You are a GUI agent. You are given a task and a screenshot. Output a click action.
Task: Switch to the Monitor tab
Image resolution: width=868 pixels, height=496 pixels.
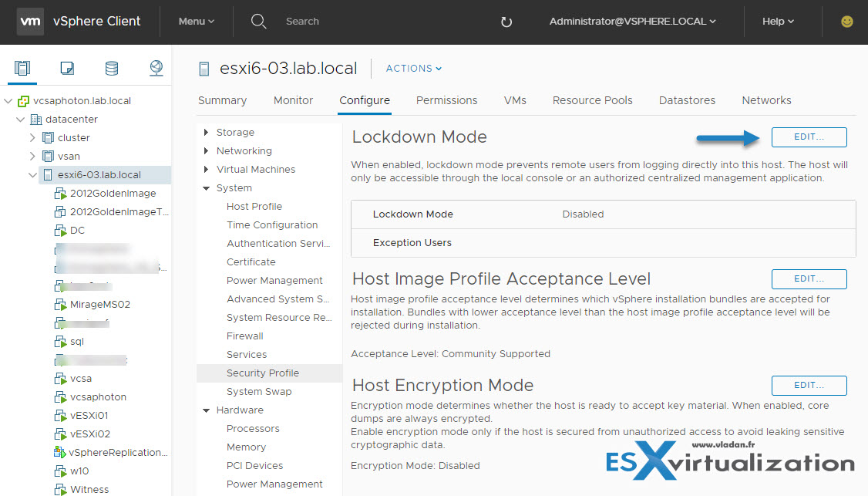294,100
